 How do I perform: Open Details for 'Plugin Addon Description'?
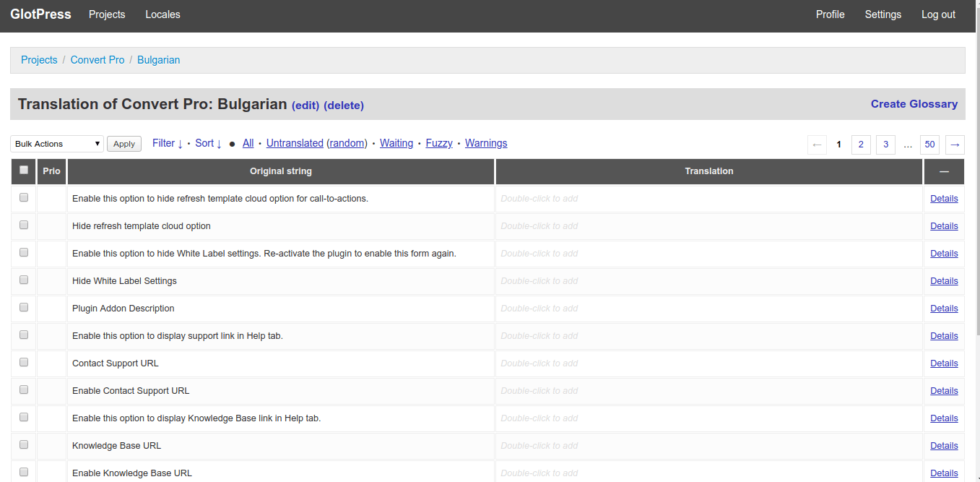(x=944, y=309)
